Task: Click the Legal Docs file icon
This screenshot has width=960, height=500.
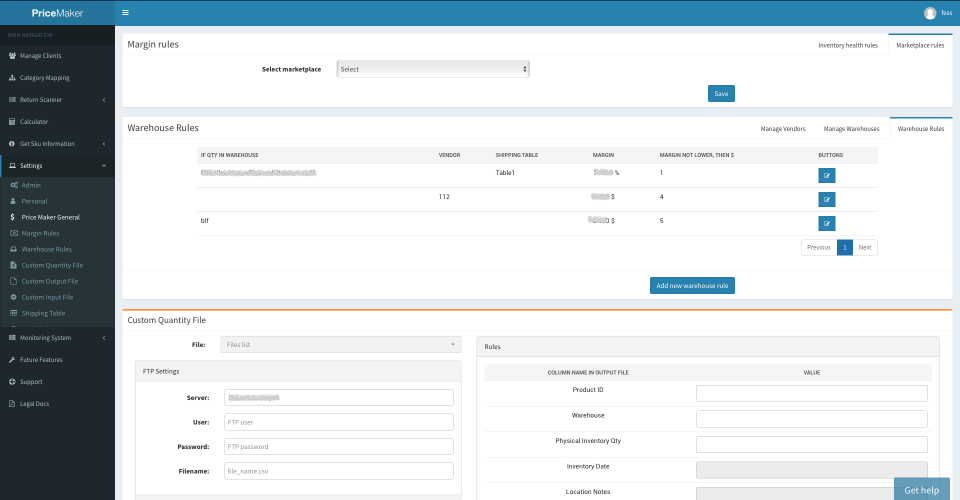Action: point(12,404)
